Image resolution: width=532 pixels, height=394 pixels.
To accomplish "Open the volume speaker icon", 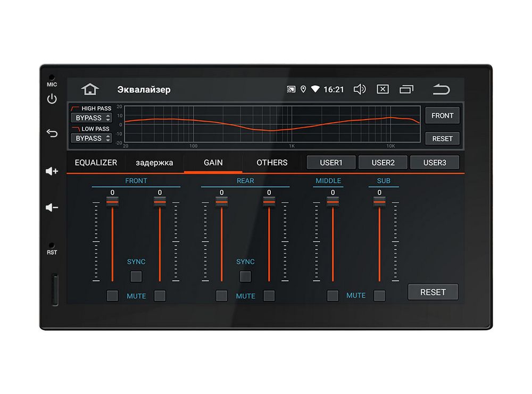I will [x=360, y=89].
